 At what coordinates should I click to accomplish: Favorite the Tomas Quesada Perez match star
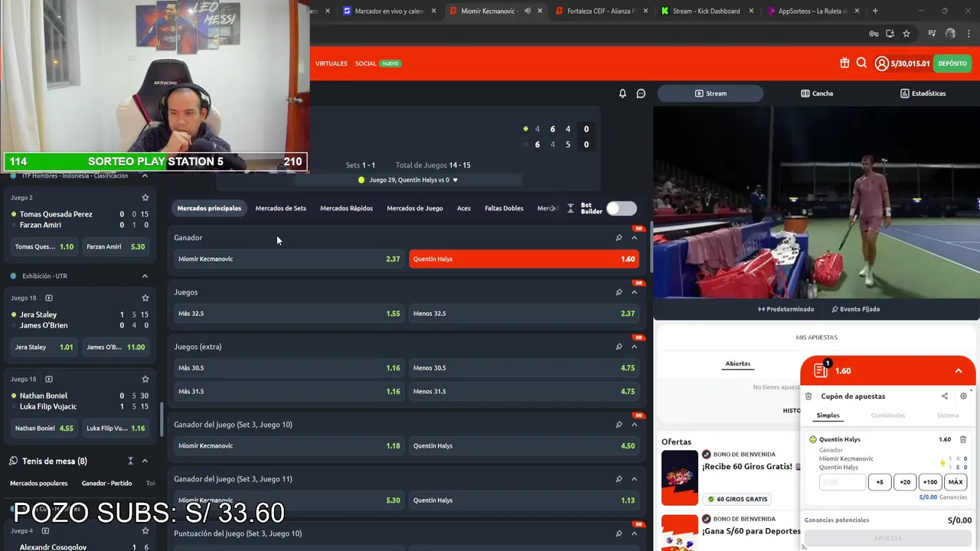(145, 197)
